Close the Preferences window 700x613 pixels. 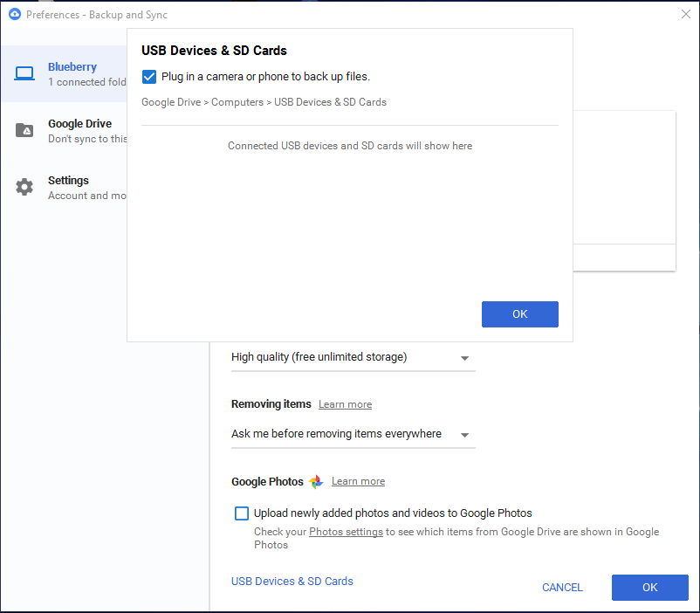(x=686, y=14)
